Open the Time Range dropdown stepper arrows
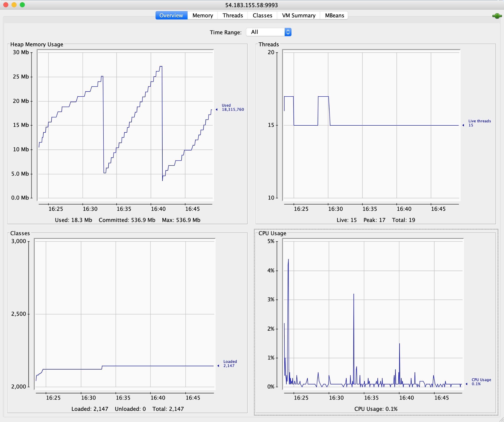This screenshot has width=504, height=422. coord(288,32)
